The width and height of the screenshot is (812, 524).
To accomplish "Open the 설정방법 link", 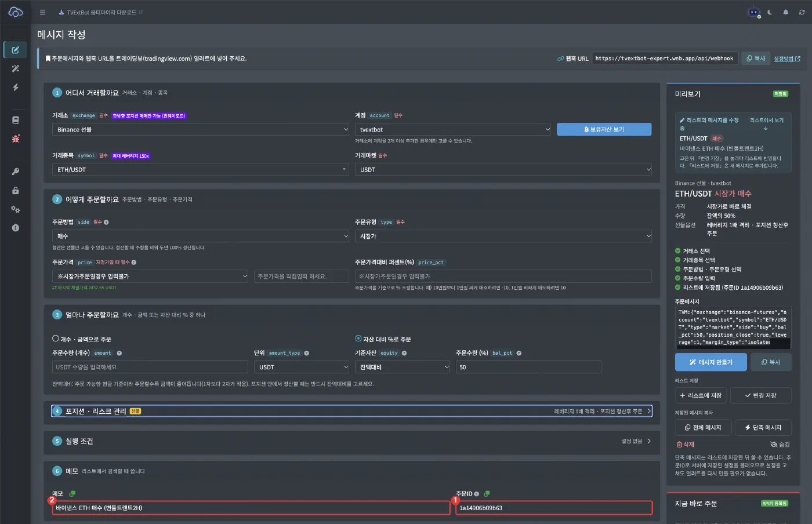I will point(787,59).
